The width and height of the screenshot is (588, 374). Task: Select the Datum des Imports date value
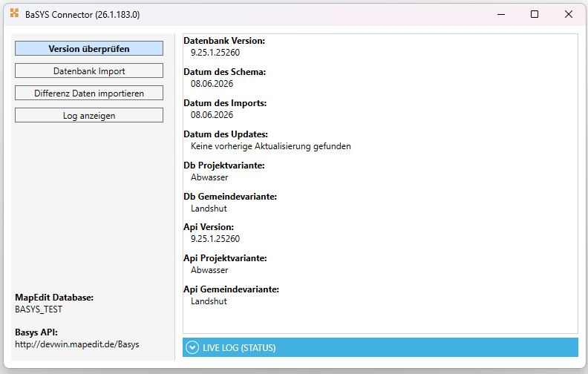pyautogui.click(x=212, y=115)
